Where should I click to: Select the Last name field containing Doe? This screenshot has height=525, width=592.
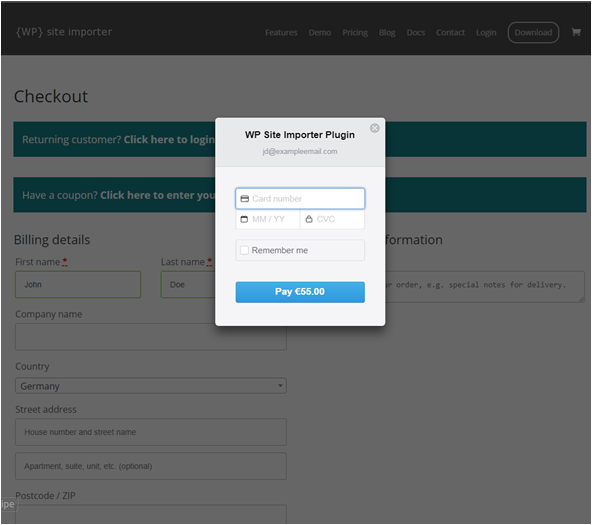[188, 285]
